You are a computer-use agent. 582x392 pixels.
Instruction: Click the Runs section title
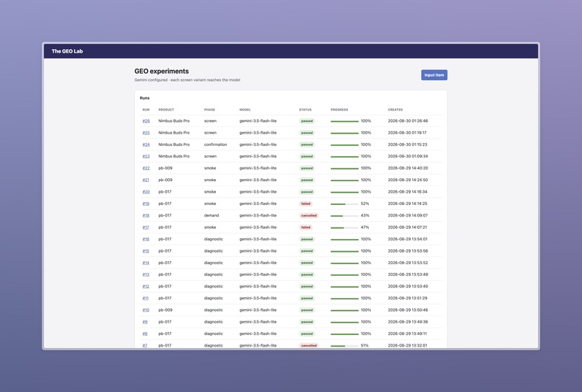tap(144, 98)
